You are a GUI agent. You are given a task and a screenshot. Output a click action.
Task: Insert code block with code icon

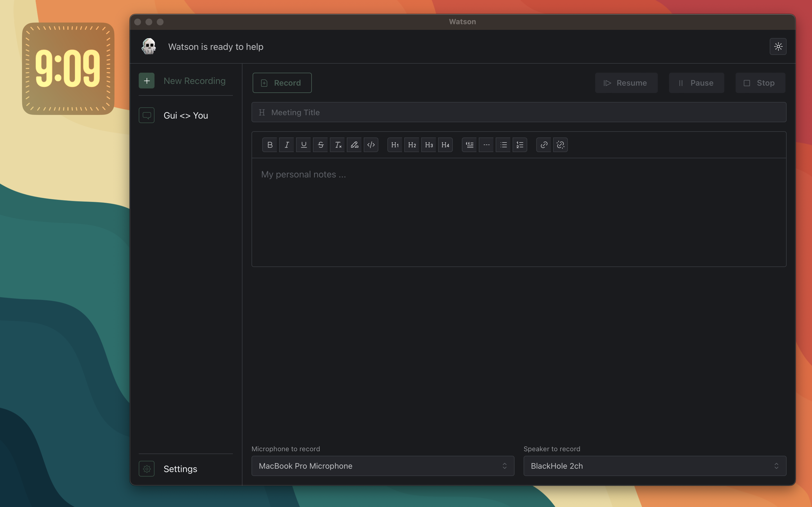tap(371, 145)
